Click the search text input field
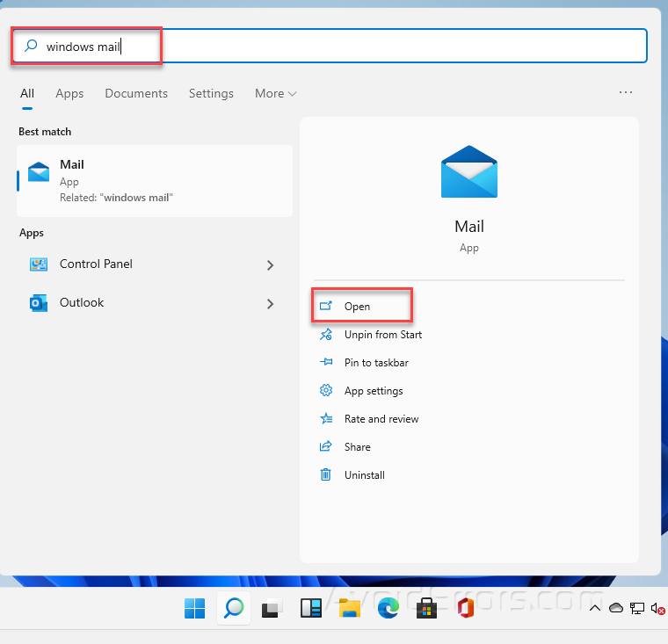 352,47
